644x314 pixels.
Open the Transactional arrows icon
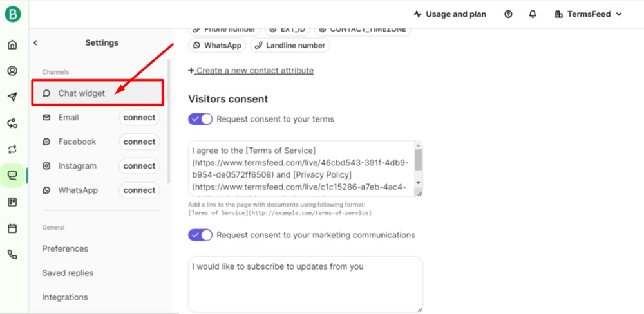(x=13, y=149)
